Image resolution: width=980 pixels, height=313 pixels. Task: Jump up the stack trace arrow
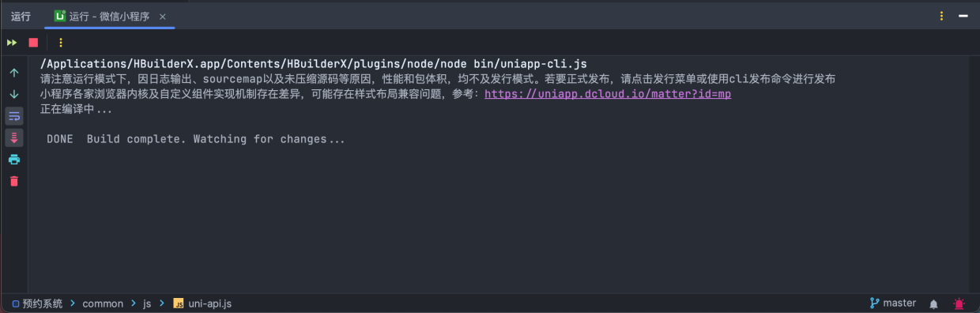(x=14, y=73)
